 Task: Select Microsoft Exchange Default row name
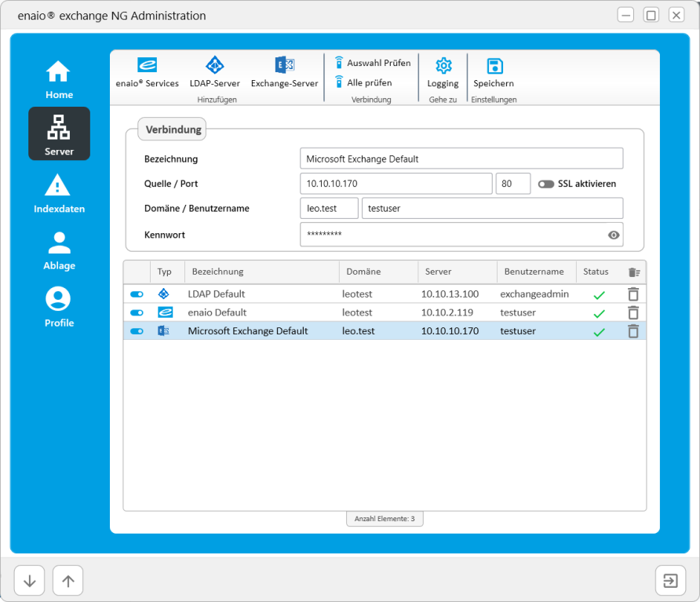pyautogui.click(x=248, y=331)
